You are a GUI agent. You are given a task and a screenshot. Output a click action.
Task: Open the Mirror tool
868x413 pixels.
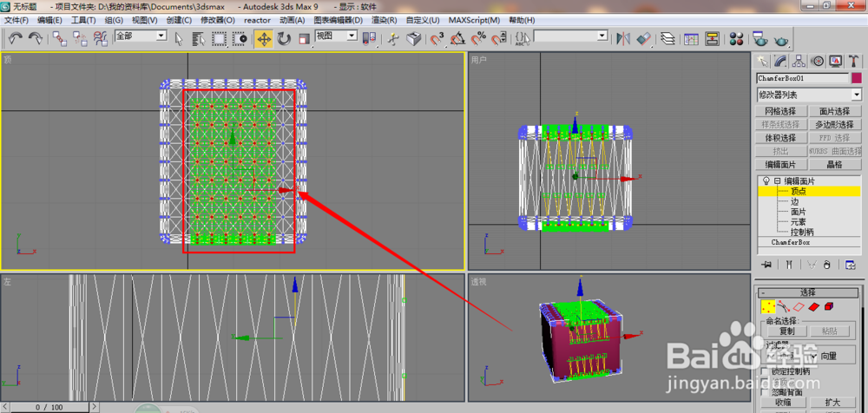click(624, 39)
